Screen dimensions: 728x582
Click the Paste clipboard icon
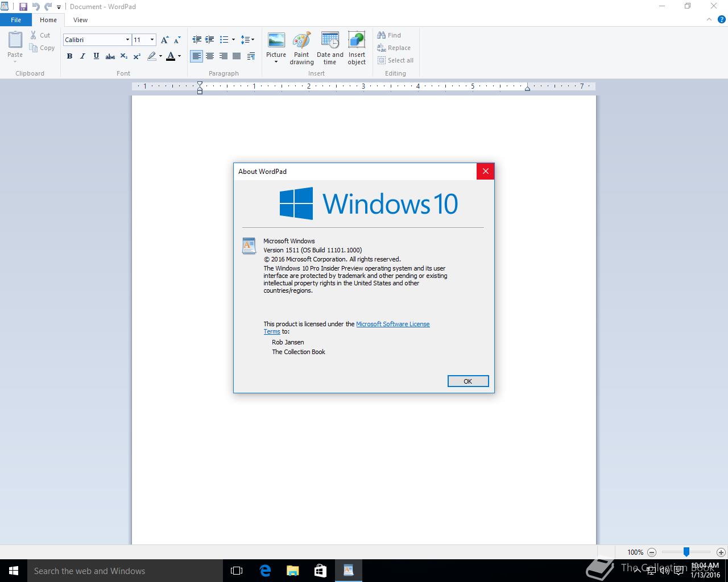coord(15,40)
